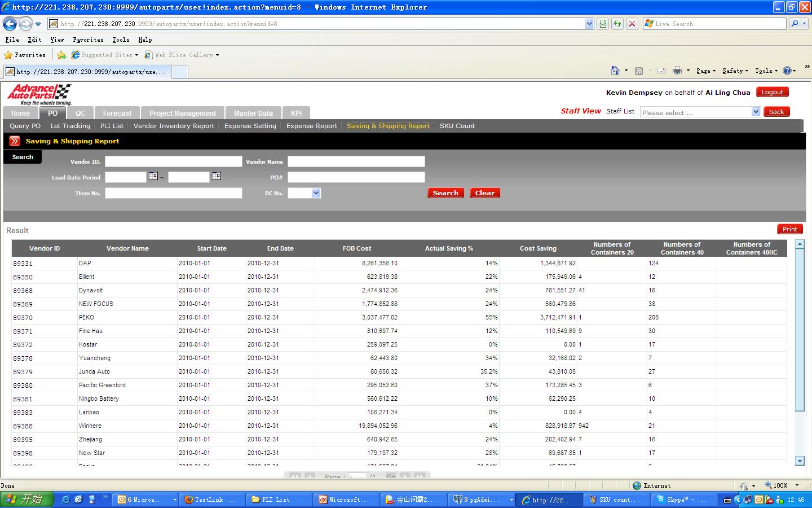Click the red Search button
Viewport: 812px width, 508px height.
point(445,193)
